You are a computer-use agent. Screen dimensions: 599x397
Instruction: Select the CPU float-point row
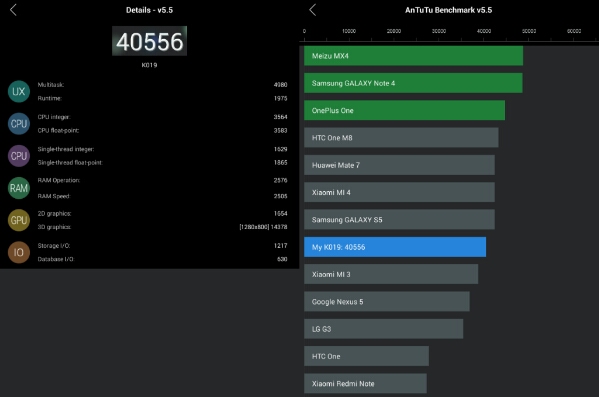[162, 130]
